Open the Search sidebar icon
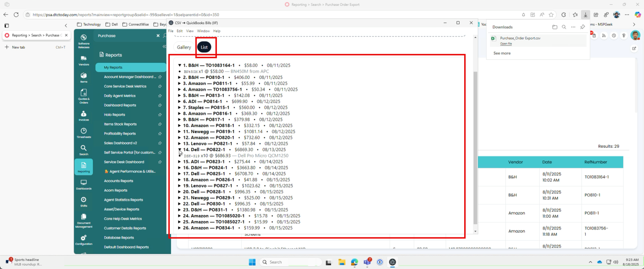The height and width of the screenshot is (269, 644). tap(84, 150)
